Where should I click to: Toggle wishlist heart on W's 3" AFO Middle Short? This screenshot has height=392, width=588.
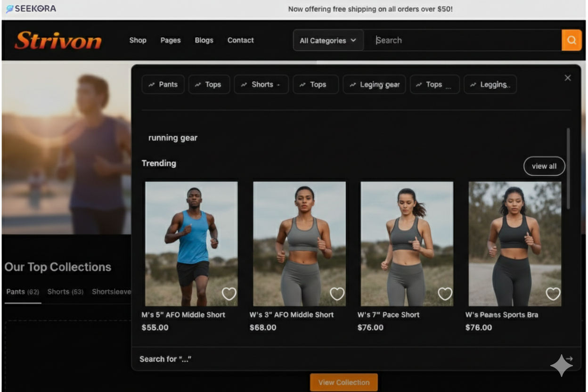click(337, 294)
